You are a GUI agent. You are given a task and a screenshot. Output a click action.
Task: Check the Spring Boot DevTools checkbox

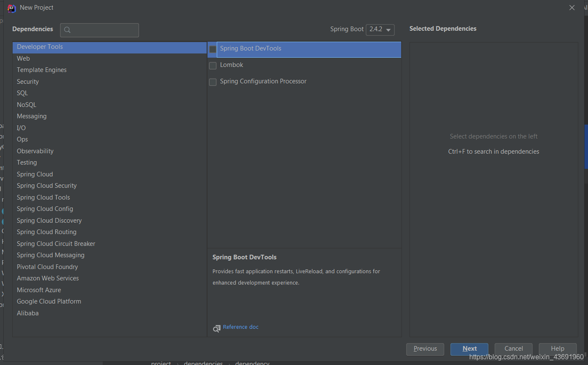coord(213,49)
